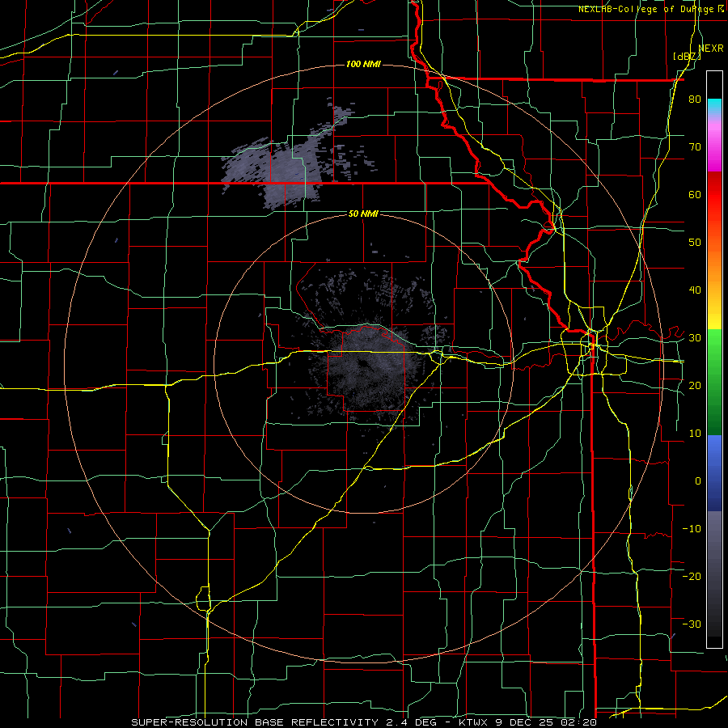Image resolution: width=728 pixels, height=728 pixels.
Task: Click the "80" value on dBZ scale
Action: click(695, 99)
